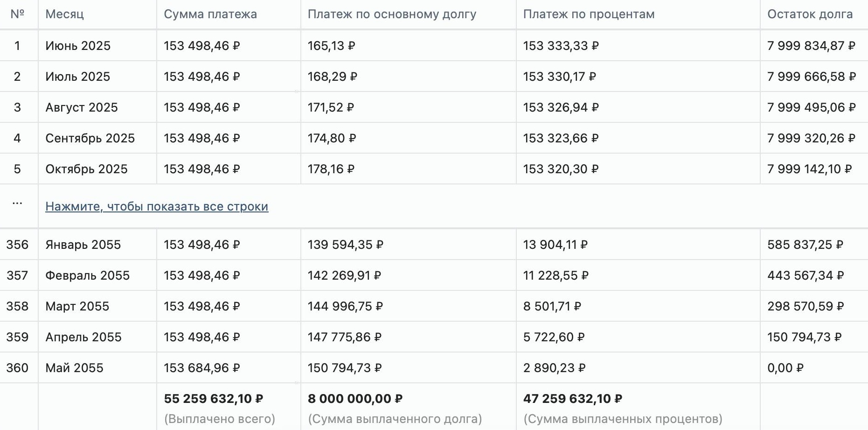This screenshot has width=868, height=430.
Task: Select principal payment value 168,29 ₽
Action: pos(333,77)
